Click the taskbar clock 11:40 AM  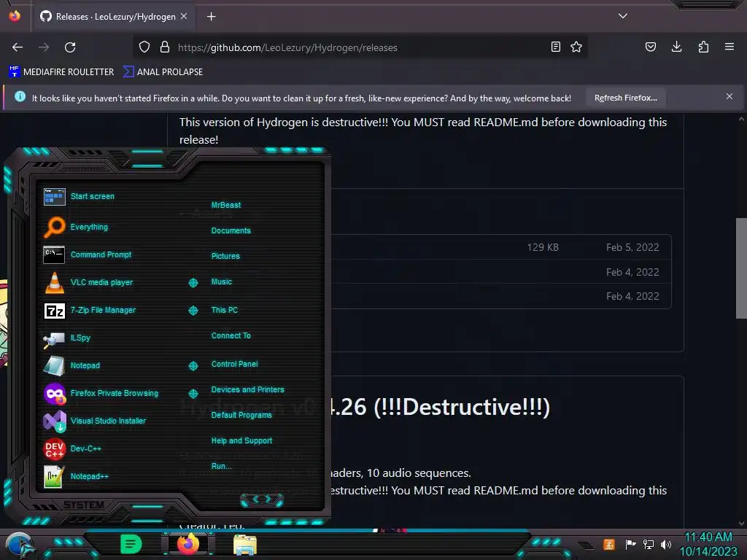(x=708, y=537)
